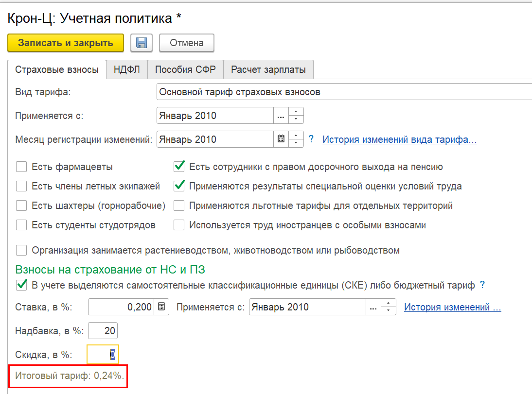Viewport: 532px width, 394px height.
Task: Click the 'Надбавка, в %' input field
Action: point(103,331)
